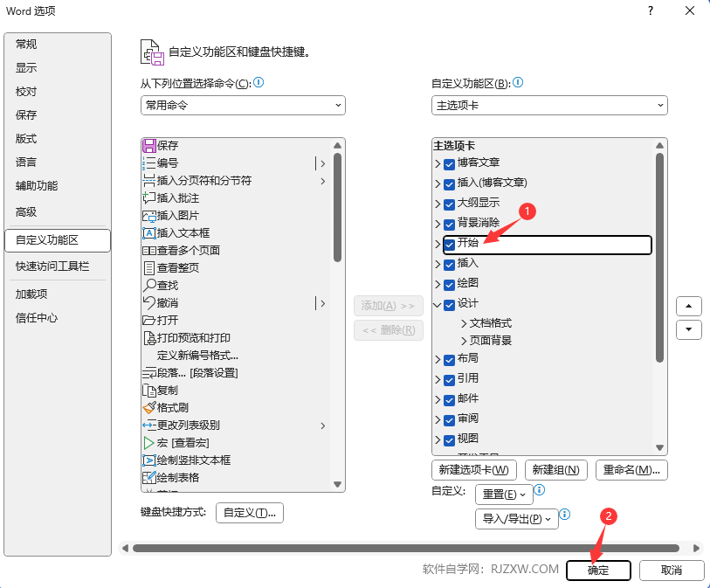Click the 新建组 button
The height and width of the screenshot is (588, 710).
(556, 470)
